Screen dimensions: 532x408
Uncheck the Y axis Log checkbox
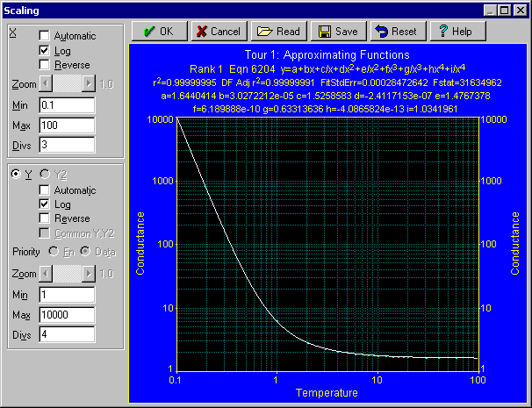45,204
